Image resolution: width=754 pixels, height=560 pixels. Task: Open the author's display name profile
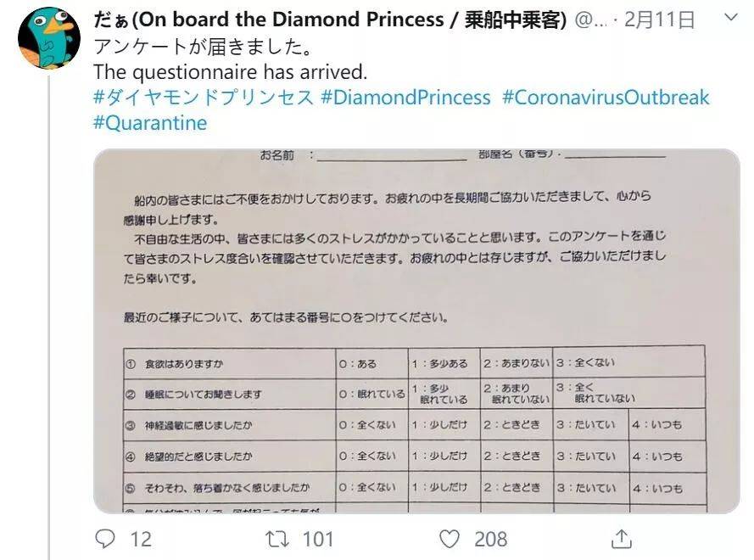pos(330,20)
